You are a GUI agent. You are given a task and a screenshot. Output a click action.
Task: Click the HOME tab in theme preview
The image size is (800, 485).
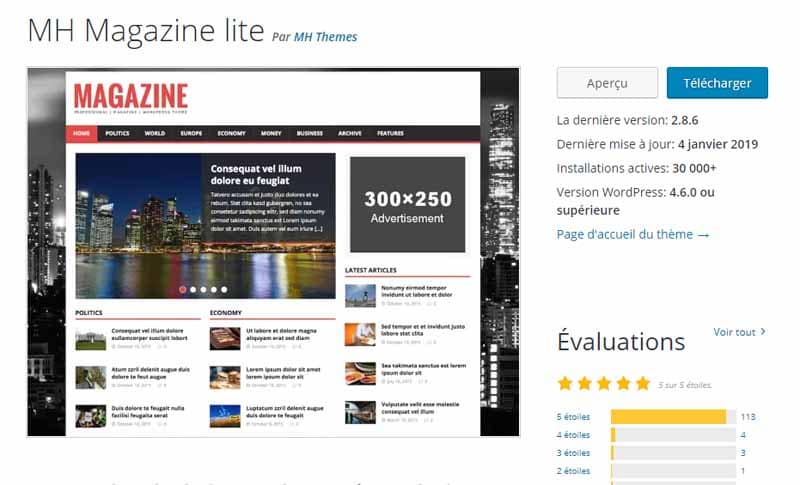click(82, 133)
